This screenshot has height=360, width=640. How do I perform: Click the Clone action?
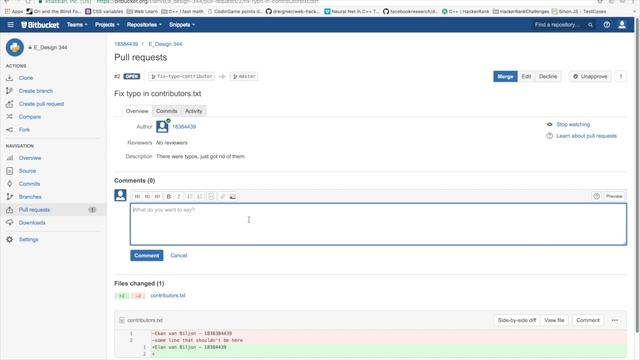[26, 78]
